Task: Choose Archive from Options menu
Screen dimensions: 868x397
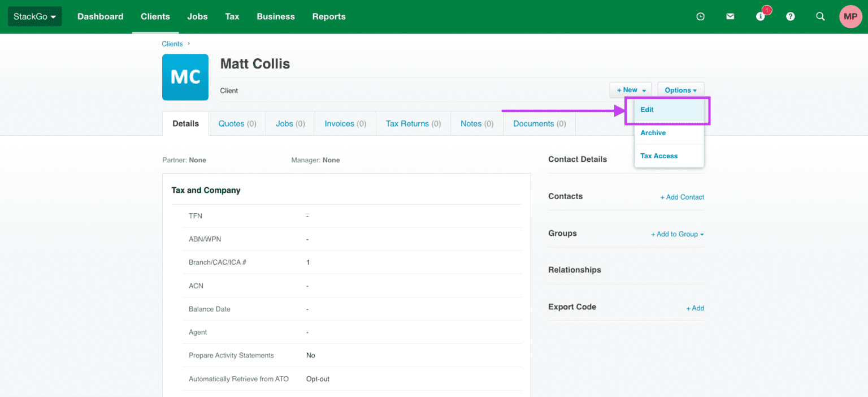Action: point(669,133)
